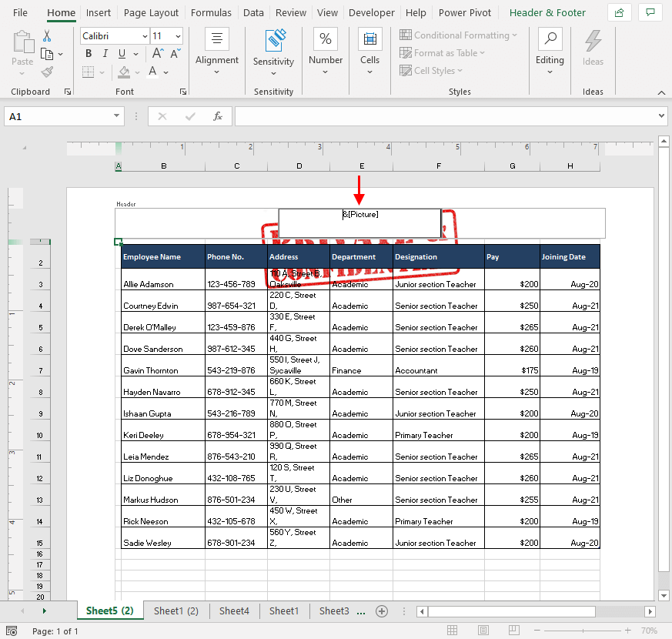Toggle Italic formatting
Screen dimensions: 672x639
105,53
